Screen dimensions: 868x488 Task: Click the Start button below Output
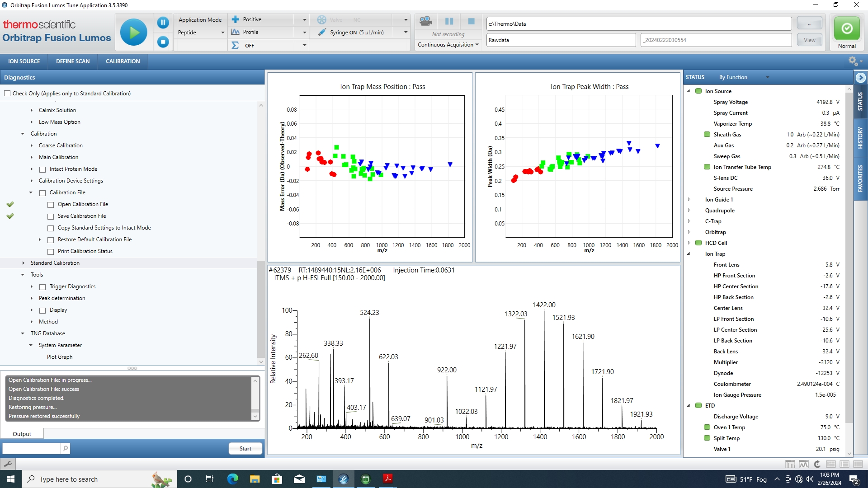pyautogui.click(x=245, y=448)
